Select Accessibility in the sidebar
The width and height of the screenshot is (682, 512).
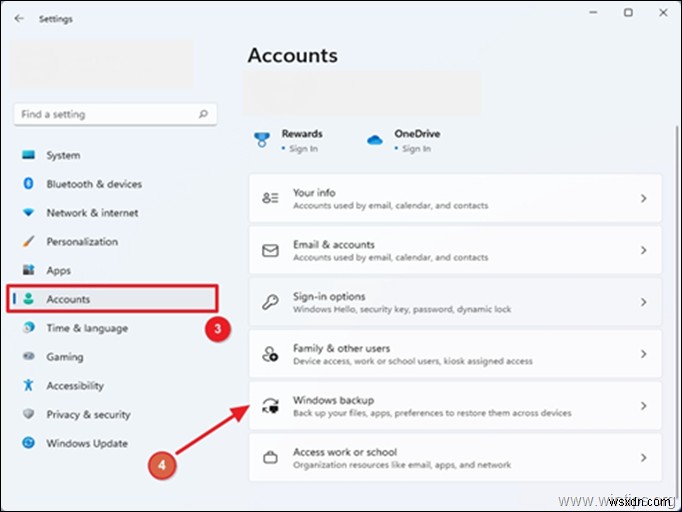(74, 386)
